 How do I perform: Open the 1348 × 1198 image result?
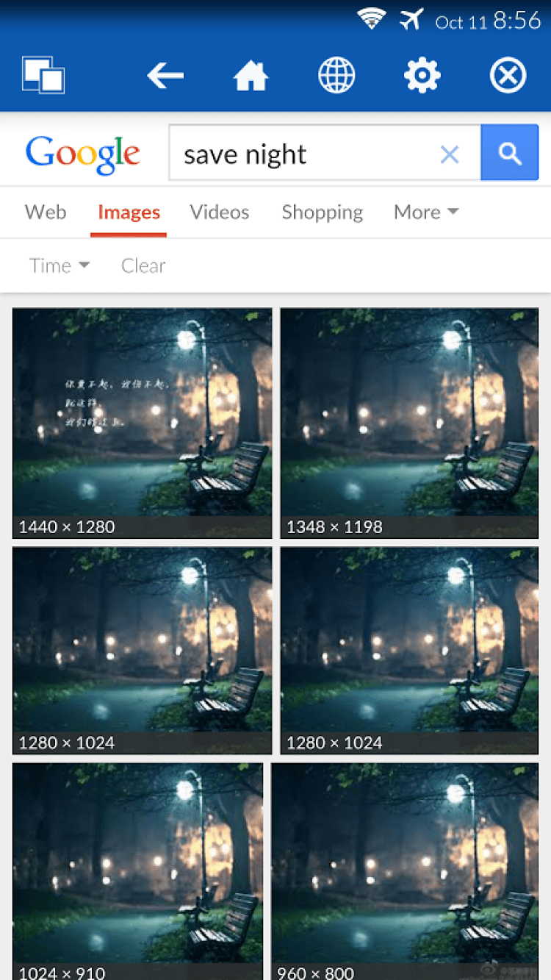point(409,423)
